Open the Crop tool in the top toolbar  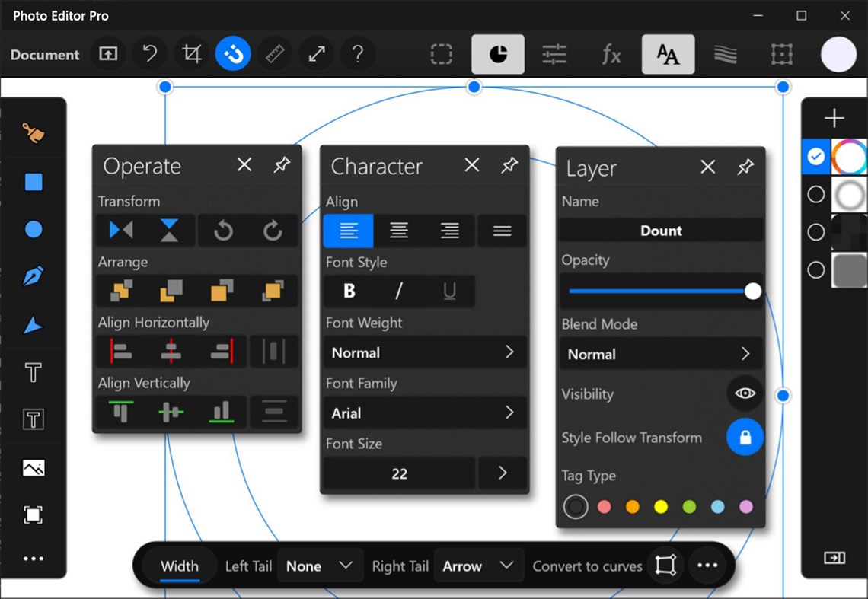pos(190,54)
